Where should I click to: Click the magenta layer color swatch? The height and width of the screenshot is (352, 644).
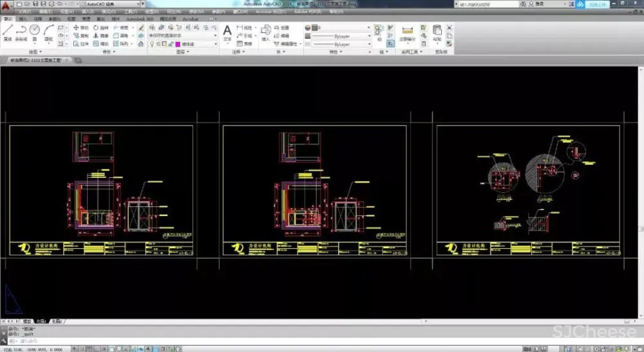[178, 44]
